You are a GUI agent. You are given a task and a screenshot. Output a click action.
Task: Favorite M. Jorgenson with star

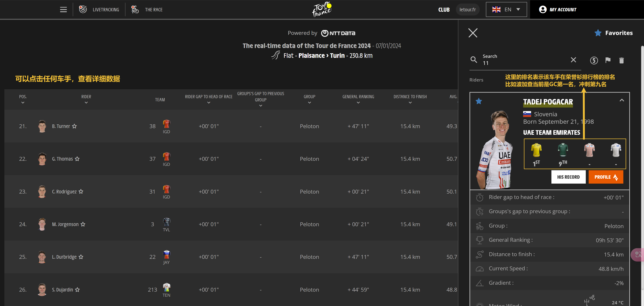[83, 224]
